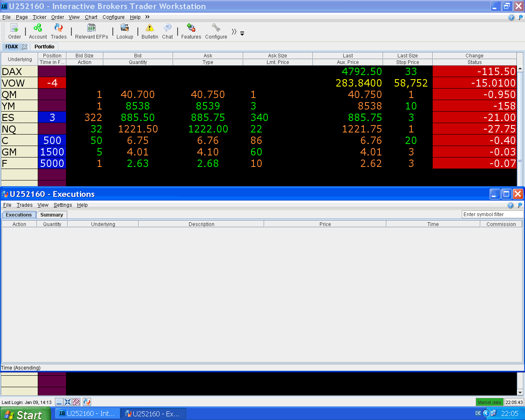Screen dimensions: 525x420
Task: Click help icon in Executions window
Action: (x=511, y=205)
